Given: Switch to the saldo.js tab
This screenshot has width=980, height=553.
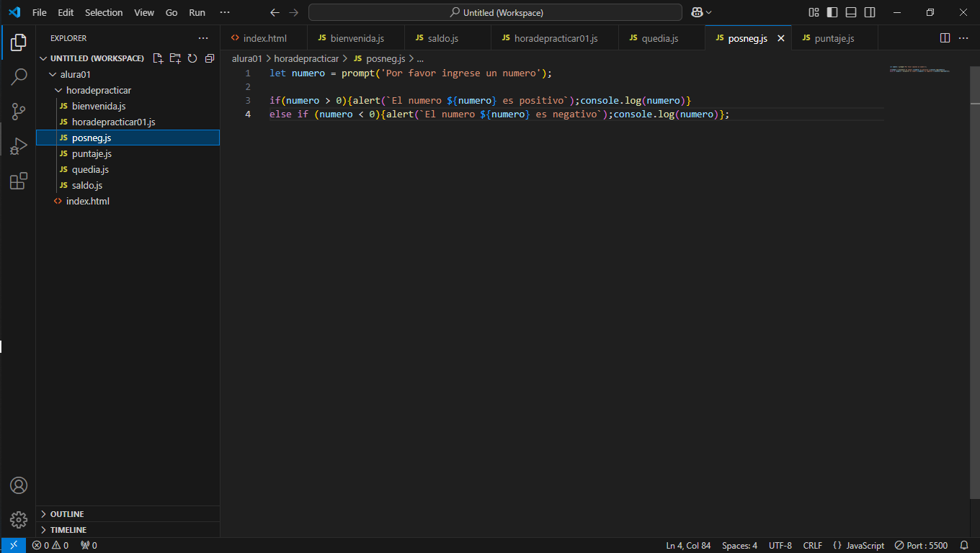Looking at the screenshot, I should click(x=448, y=38).
